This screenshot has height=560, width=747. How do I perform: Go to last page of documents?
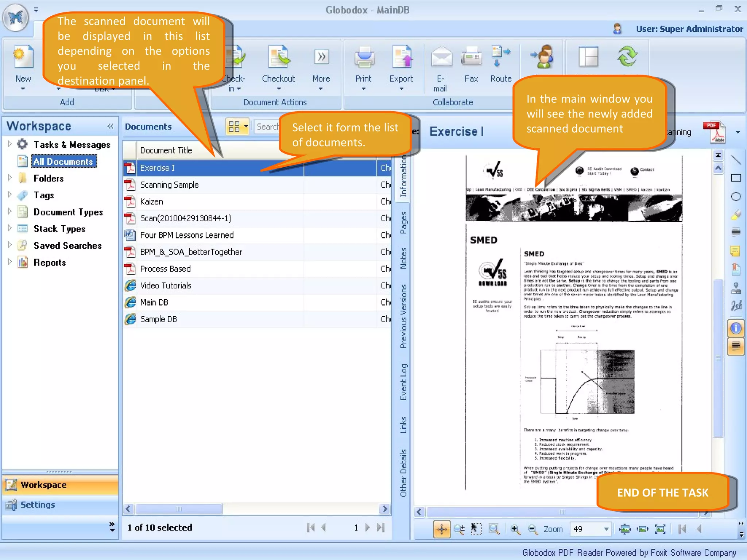pyautogui.click(x=381, y=528)
